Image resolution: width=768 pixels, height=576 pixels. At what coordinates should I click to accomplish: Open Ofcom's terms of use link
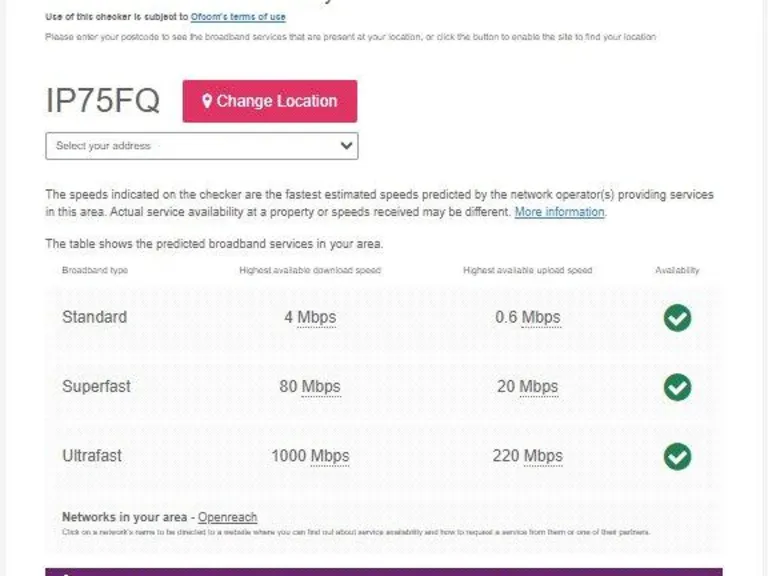click(x=238, y=17)
